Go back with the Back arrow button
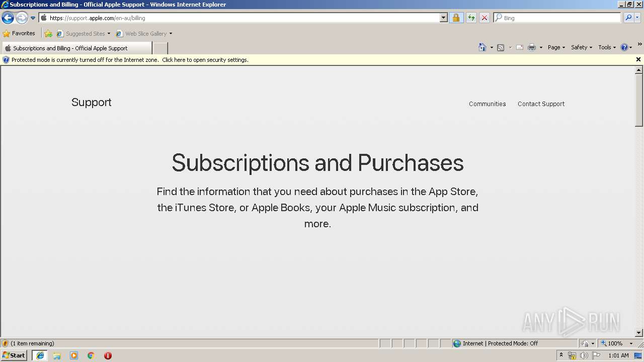Image resolution: width=644 pixels, height=362 pixels. click(x=8, y=18)
